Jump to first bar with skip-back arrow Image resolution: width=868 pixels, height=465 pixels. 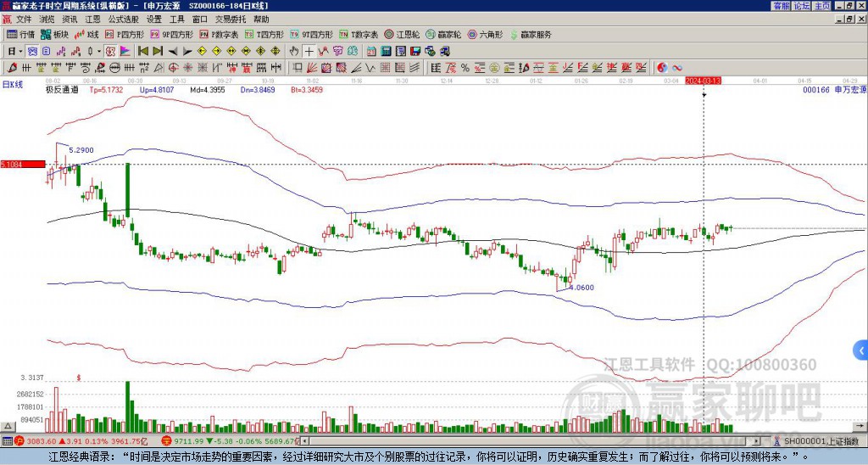[142, 52]
